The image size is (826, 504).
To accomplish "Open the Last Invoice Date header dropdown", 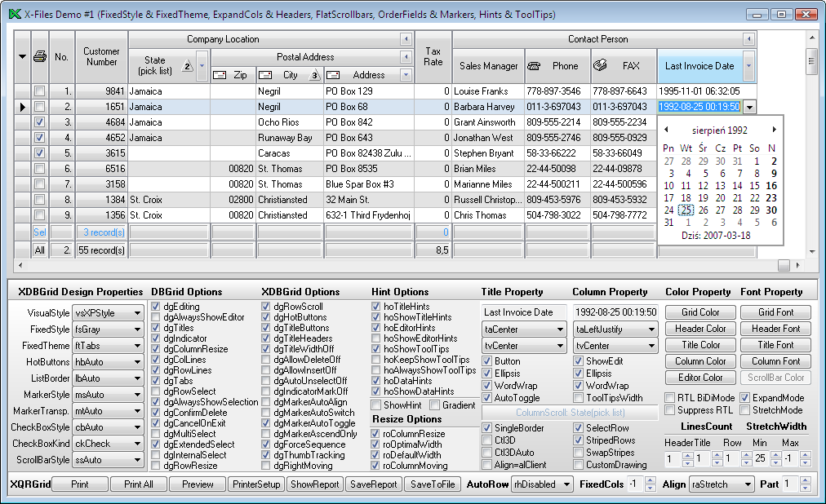I will click(x=749, y=66).
